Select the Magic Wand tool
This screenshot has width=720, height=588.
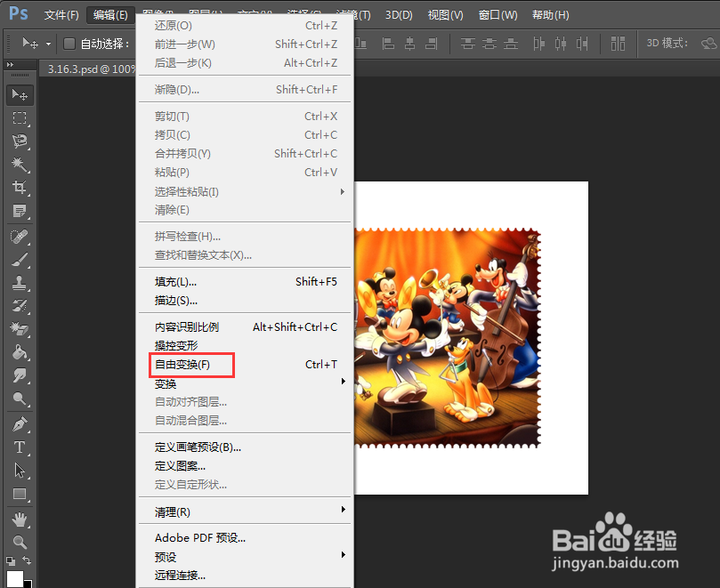[20, 164]
